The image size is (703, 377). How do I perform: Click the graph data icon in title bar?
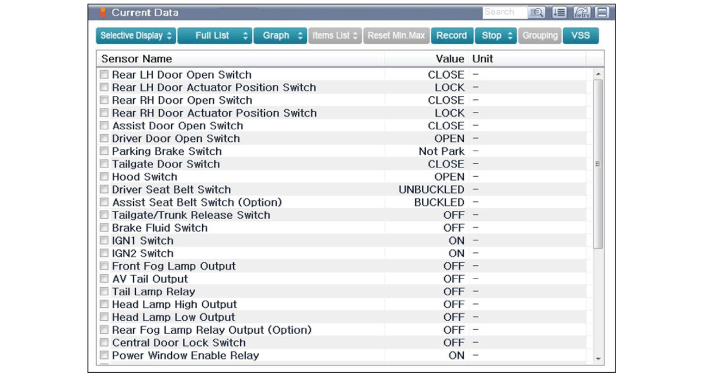click(x=582, y=13)
